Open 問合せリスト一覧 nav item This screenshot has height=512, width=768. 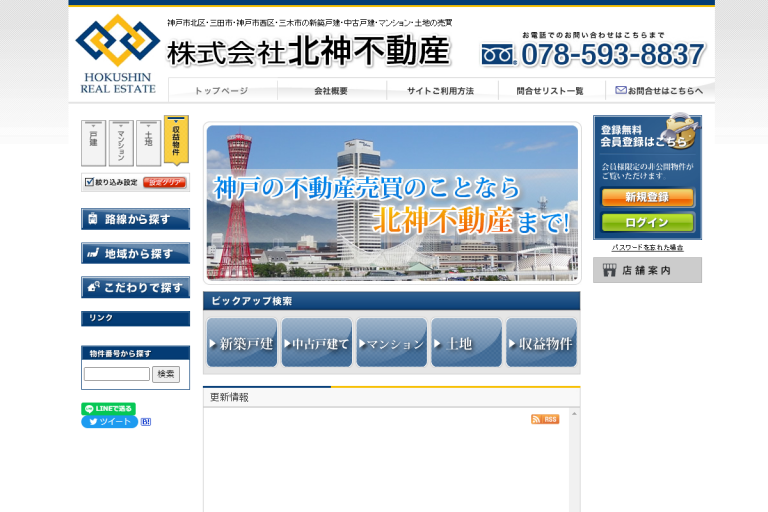pos(551,91)
